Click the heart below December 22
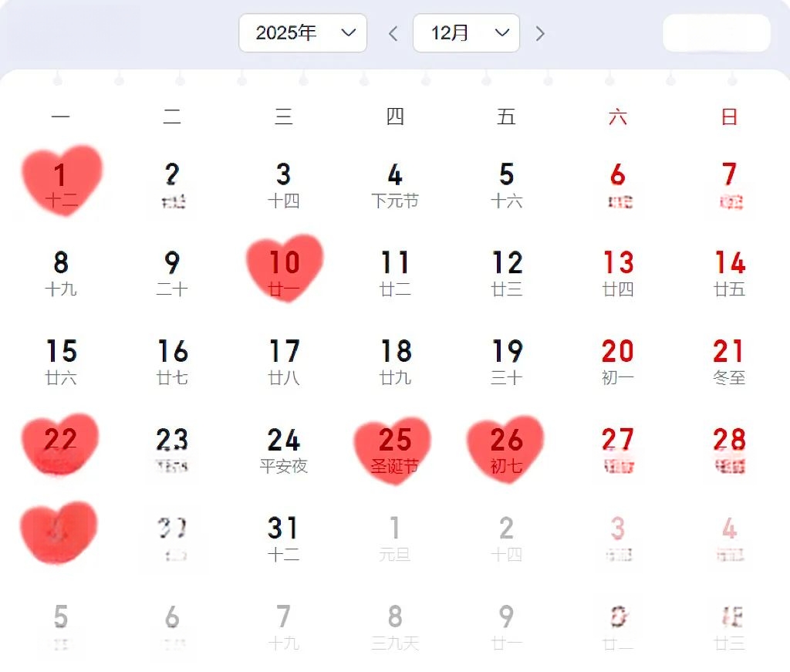This screenshot has height=672, width=790. 59,534
